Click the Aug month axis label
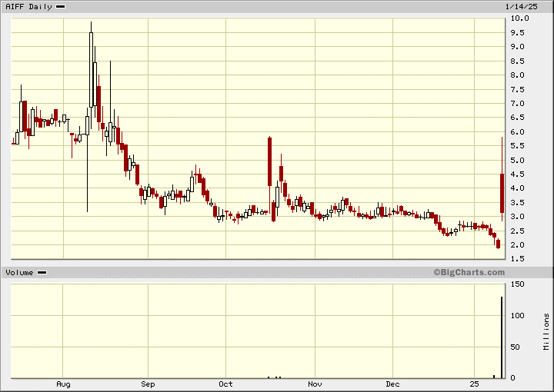The width and height of the screenshot is (554, 392). click(x=63, y=384)
